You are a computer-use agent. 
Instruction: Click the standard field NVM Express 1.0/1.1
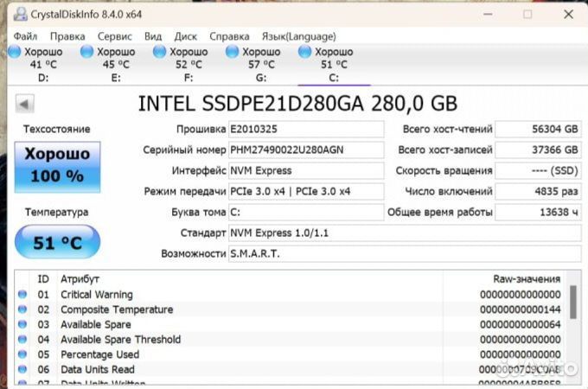(x=405, y=233)
